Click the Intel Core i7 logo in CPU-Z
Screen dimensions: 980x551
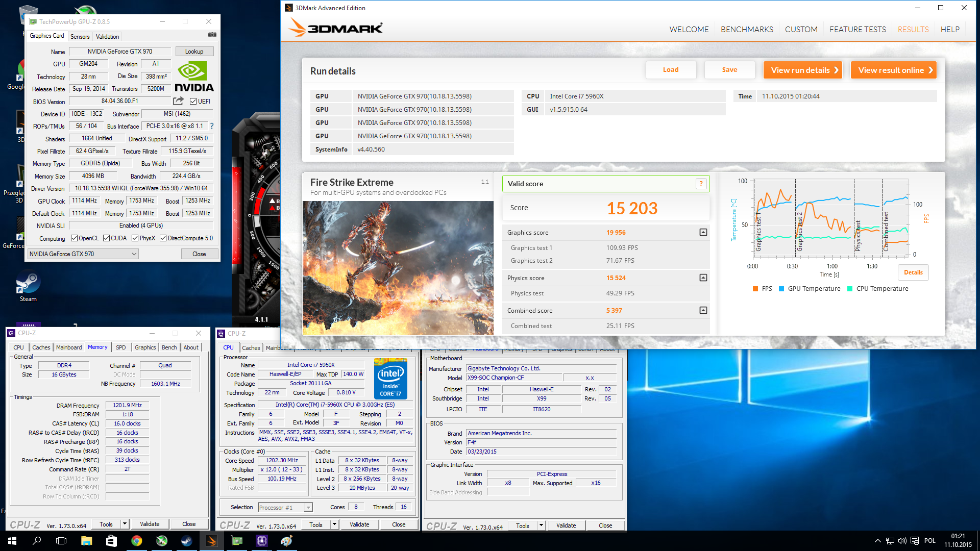click(x=390, y=379)
